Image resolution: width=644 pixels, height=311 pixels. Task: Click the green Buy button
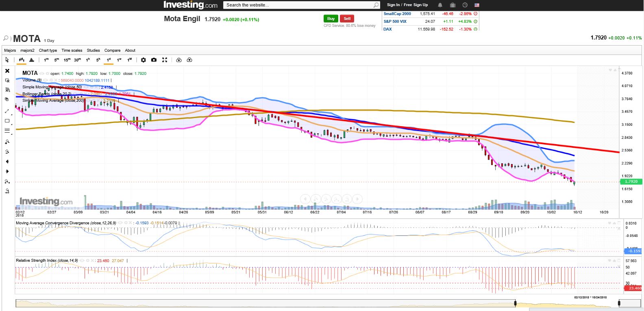click(331, 18)
